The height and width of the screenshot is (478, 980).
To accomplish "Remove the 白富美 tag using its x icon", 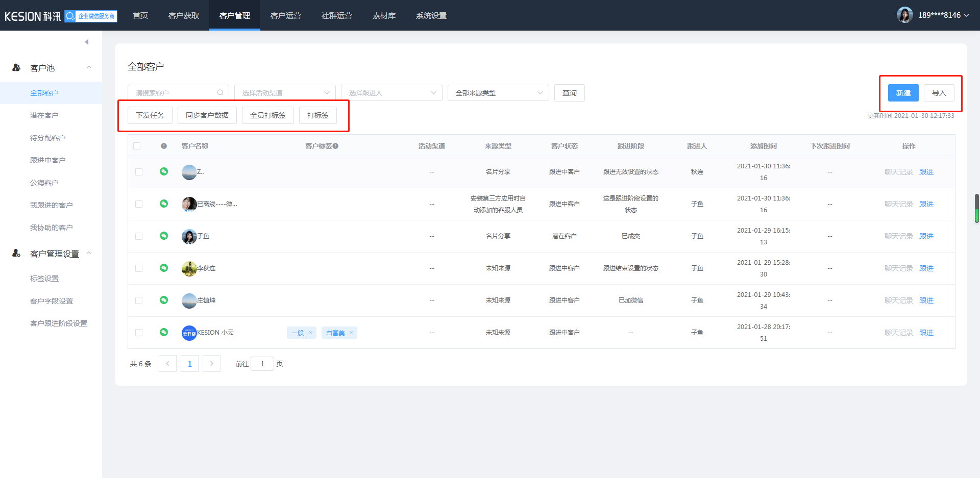I will (351, 333).
